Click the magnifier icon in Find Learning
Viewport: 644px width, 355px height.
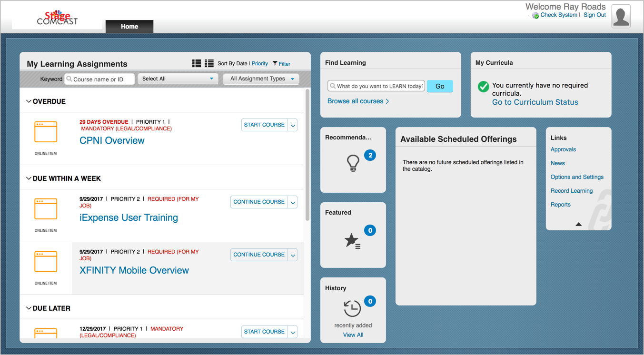[x=333, y=86]
